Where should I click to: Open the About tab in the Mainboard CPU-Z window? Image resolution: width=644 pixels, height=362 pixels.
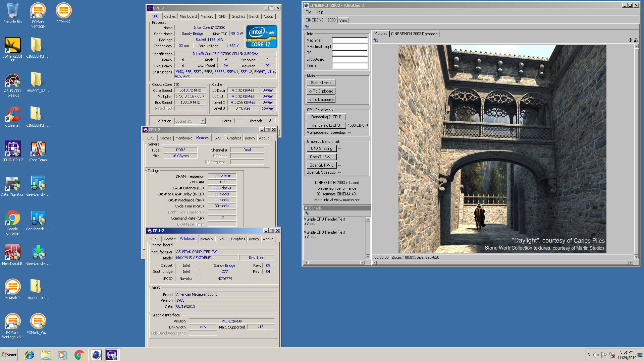[x=268, y=239]
